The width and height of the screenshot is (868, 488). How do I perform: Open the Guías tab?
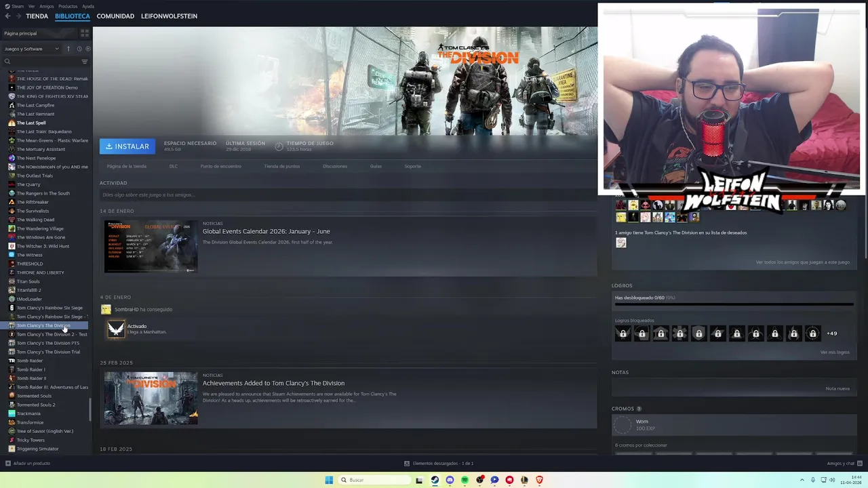click(x=376, y=166)
